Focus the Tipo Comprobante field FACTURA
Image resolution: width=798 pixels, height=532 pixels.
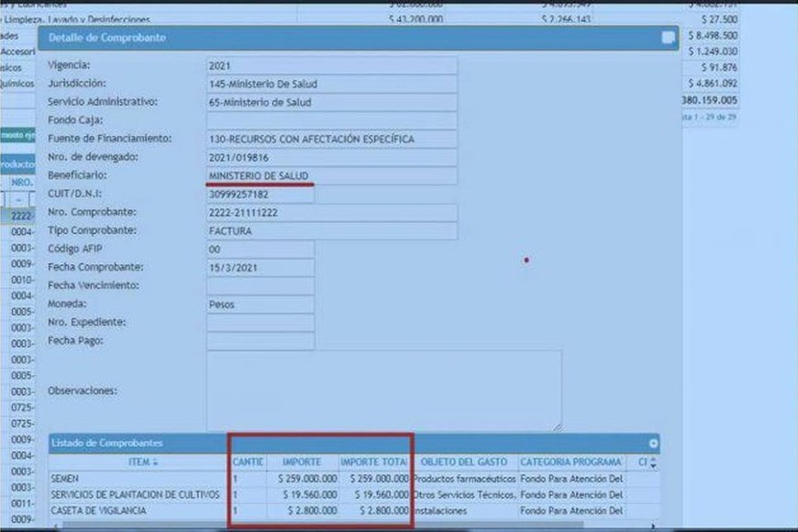point(331,231)
